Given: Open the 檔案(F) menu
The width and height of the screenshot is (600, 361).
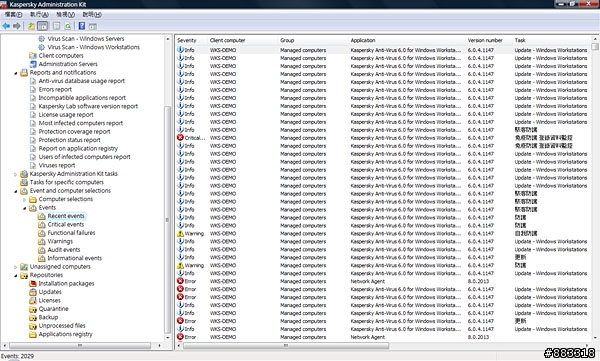Looking at the screenshot, I should point(13,14).
